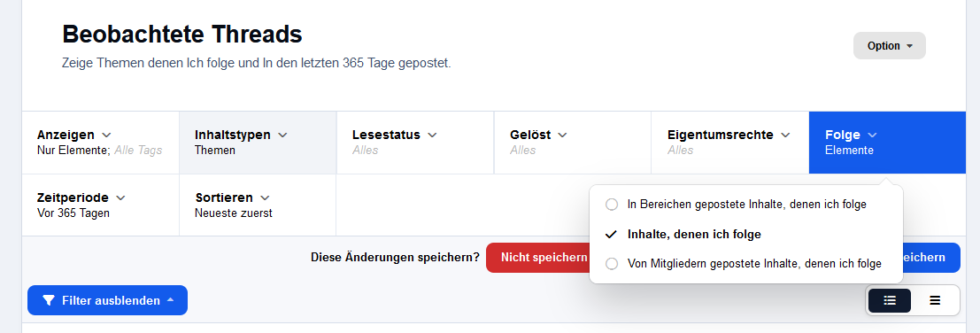Screen dimensions: 980x333
Task: Expand the Zeitperiode filter
Action: [x=101, y=205]
